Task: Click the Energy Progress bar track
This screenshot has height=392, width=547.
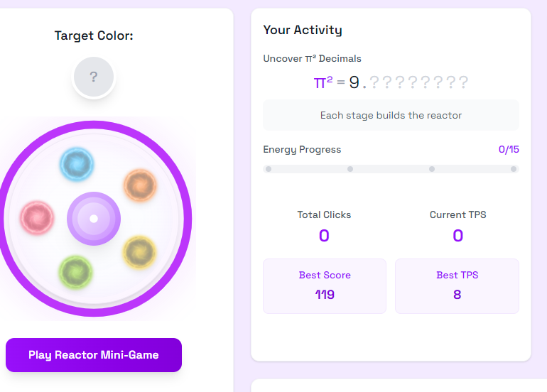Action: [391, 169]
